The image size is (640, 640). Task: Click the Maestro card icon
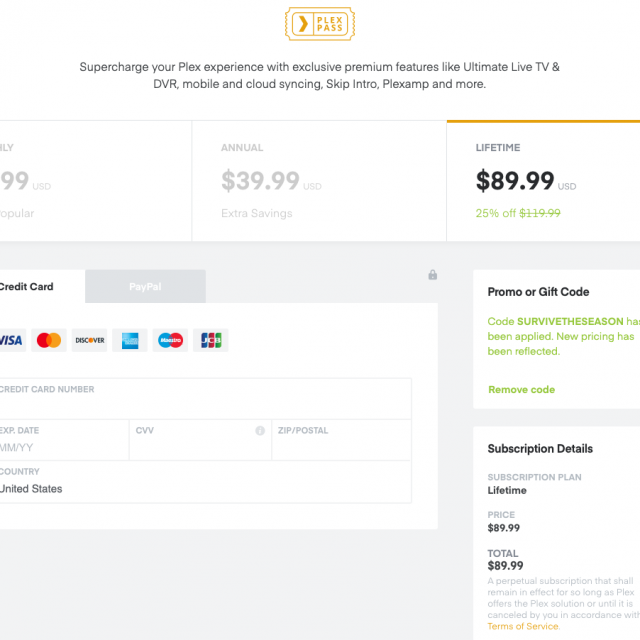pyautogui.click(x=171, y=340)
